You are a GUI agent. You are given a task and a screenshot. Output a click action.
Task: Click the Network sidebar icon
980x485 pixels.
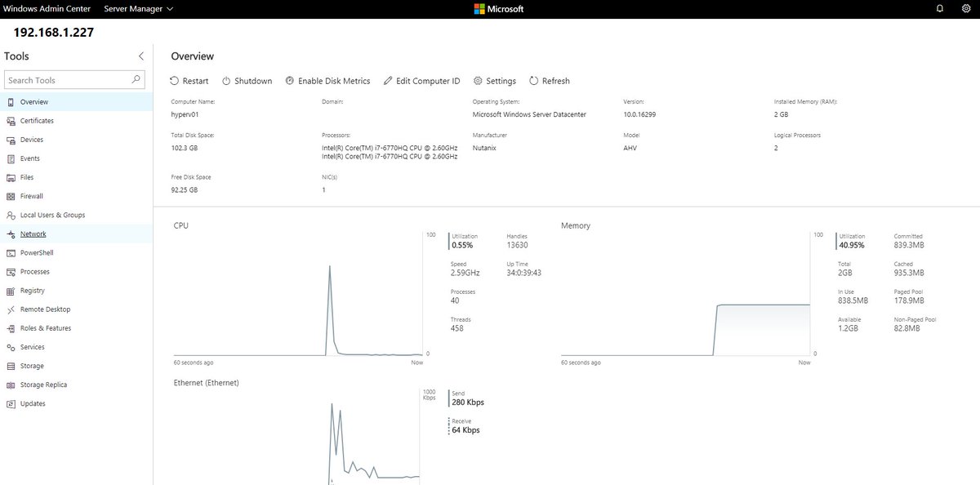coord(11,234)
